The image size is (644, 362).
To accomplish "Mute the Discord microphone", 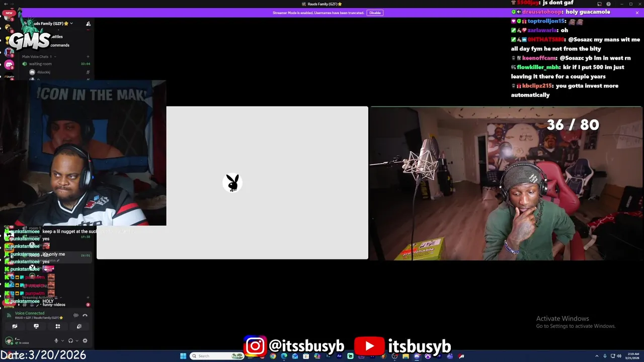I will click(56, 340).
